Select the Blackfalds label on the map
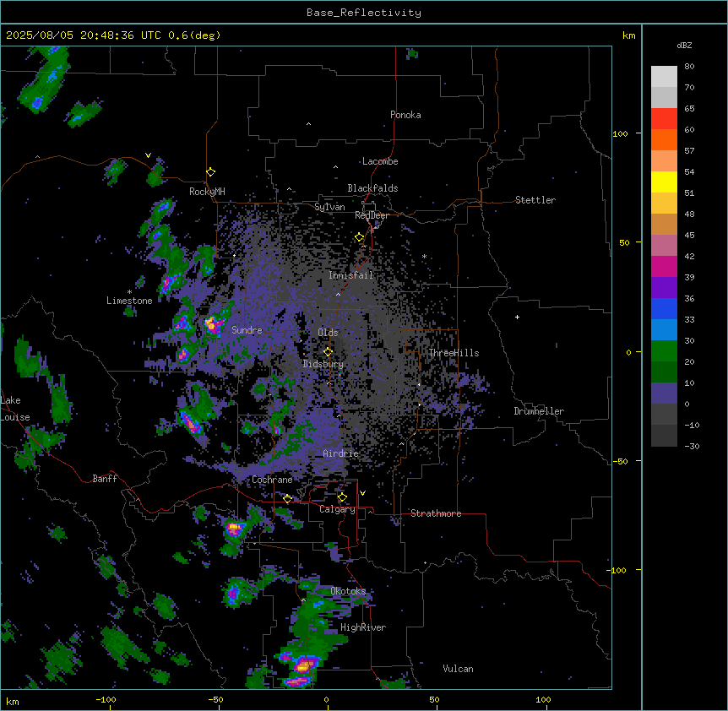The width and height of the screenshot is (728, 711). pos(372,188)
